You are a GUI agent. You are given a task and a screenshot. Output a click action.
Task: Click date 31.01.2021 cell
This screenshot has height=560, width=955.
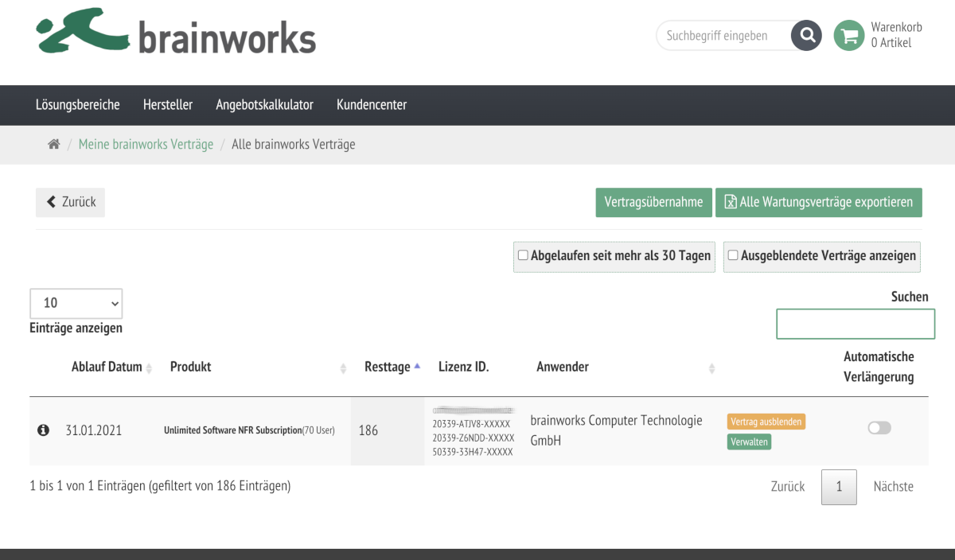coord(95,430)
